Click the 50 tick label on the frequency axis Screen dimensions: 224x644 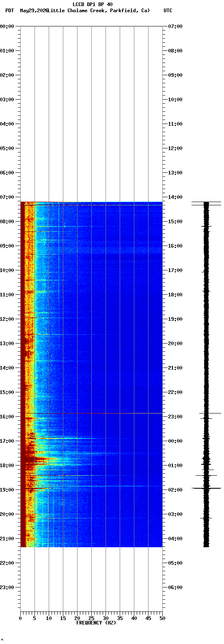[x=162, y=619]
